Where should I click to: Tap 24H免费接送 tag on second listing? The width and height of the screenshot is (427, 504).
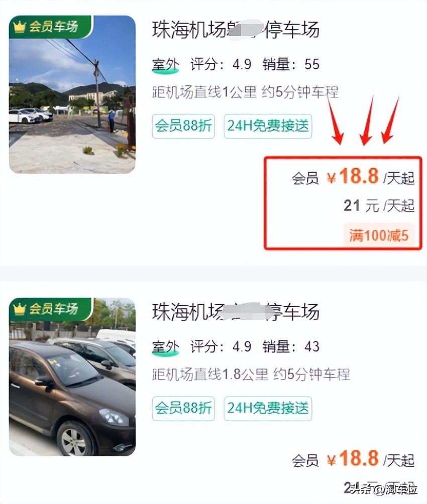[x=268, y=408]
